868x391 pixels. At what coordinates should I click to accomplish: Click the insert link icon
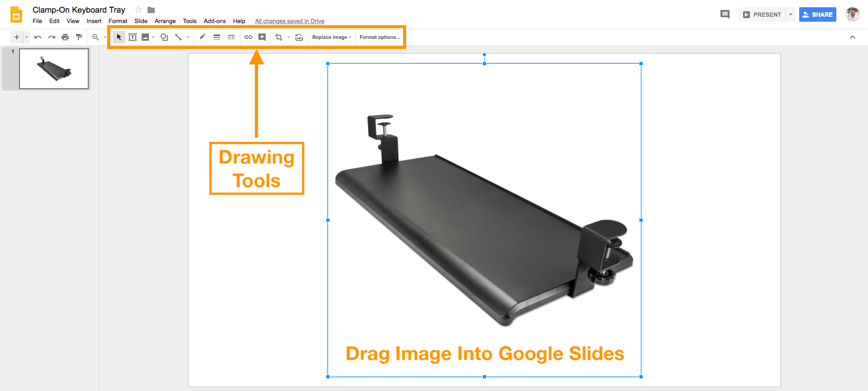[248, 37]
